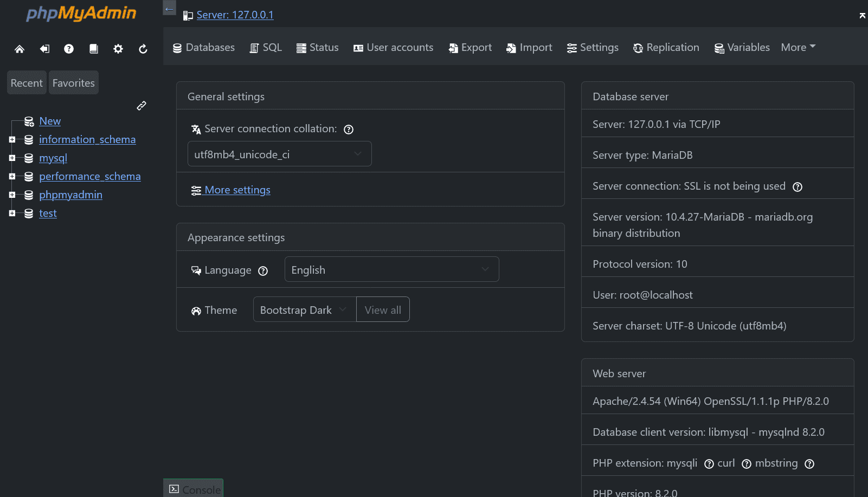Image resolution: width=868 pixels, height=497 pixels.
Task: Open MariaDB documentation book icon
Action: pos(94,49)
